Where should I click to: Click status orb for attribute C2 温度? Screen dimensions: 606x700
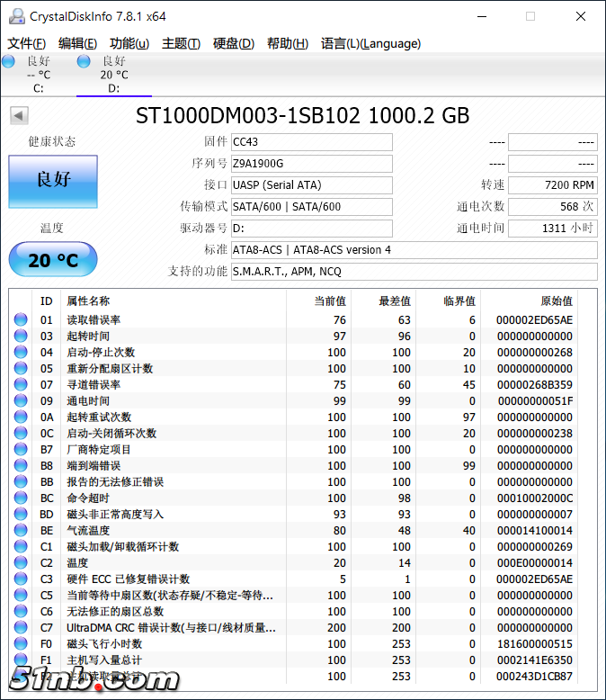coord(21,562)
